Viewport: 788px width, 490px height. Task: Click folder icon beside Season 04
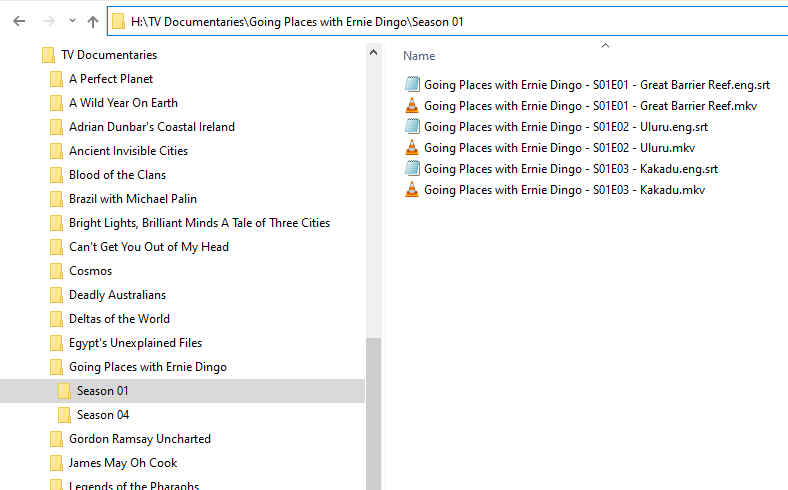pos(64,415)
